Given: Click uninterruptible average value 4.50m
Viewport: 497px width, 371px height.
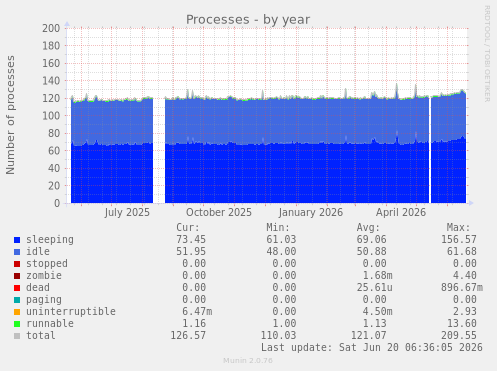Looking at the screenshot, I should point(377,311).
